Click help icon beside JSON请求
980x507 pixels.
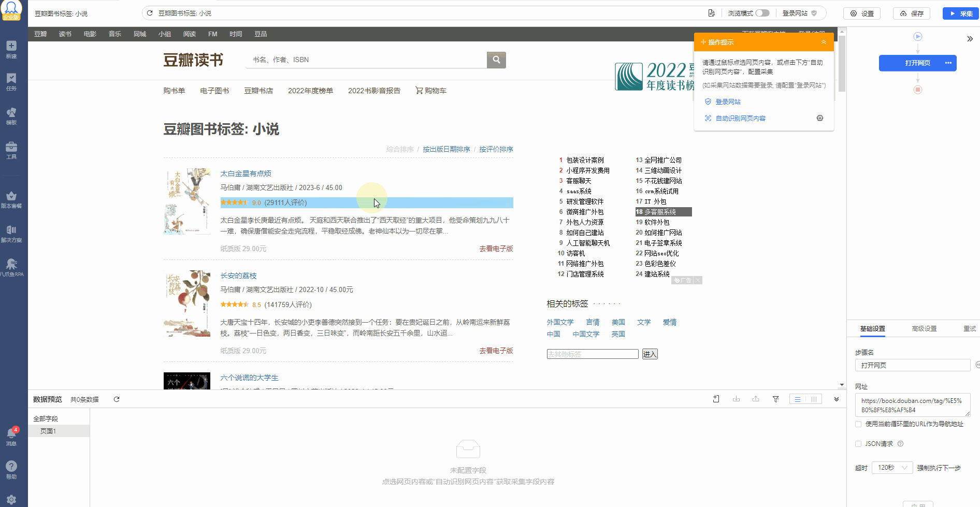[x=900, y=444]
